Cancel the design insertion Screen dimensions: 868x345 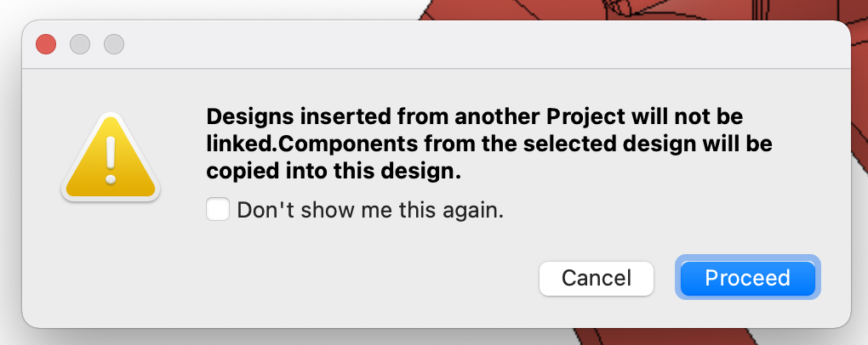(x=597, y=278)
